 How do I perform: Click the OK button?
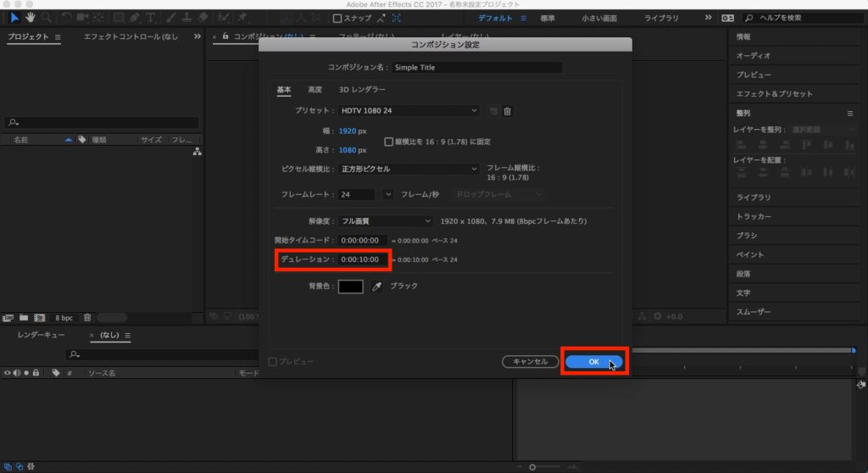point(593,362)
